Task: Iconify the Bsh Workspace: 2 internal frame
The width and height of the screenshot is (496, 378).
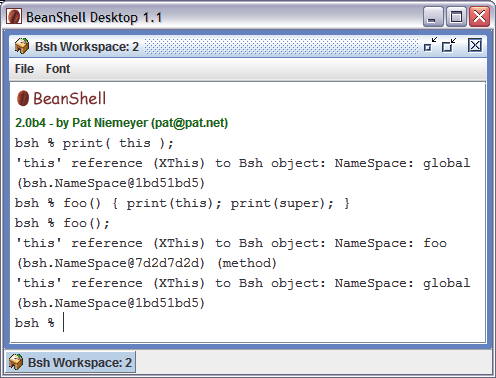Action: (x=430, y=45)
